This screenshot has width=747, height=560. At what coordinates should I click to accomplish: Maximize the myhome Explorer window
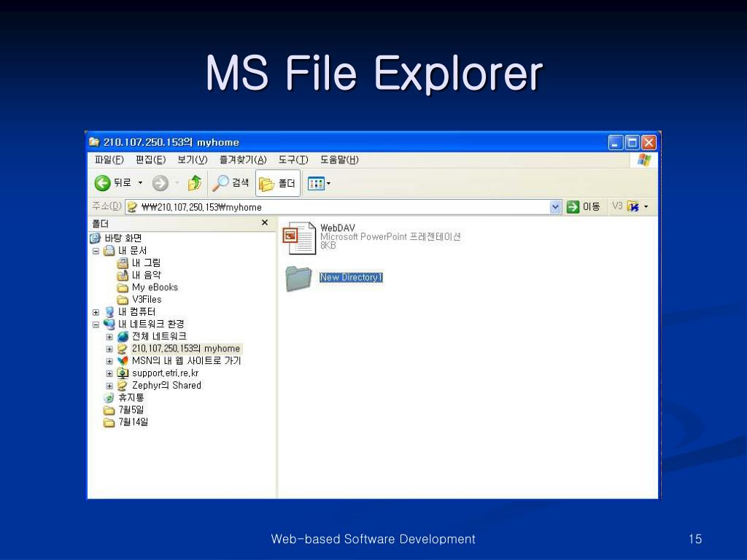pos(632,142)
